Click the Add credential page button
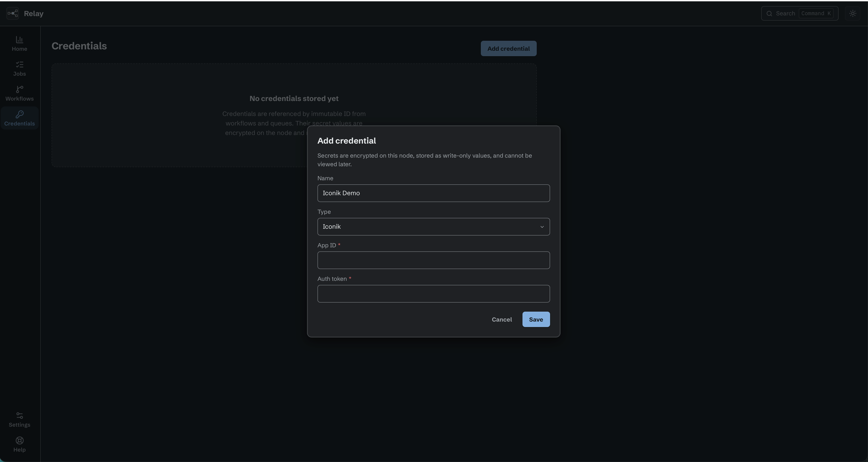Viewport: 868px width, 462px height. coord(508,48)
